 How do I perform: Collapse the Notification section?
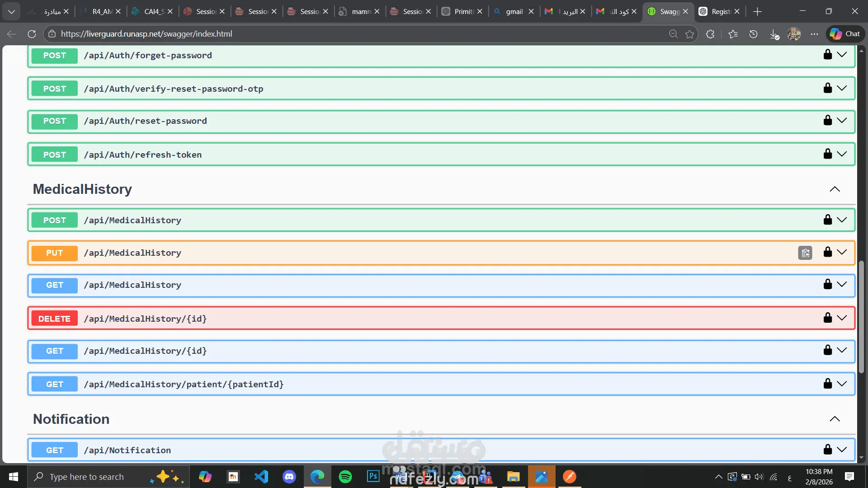click(835, 419)
